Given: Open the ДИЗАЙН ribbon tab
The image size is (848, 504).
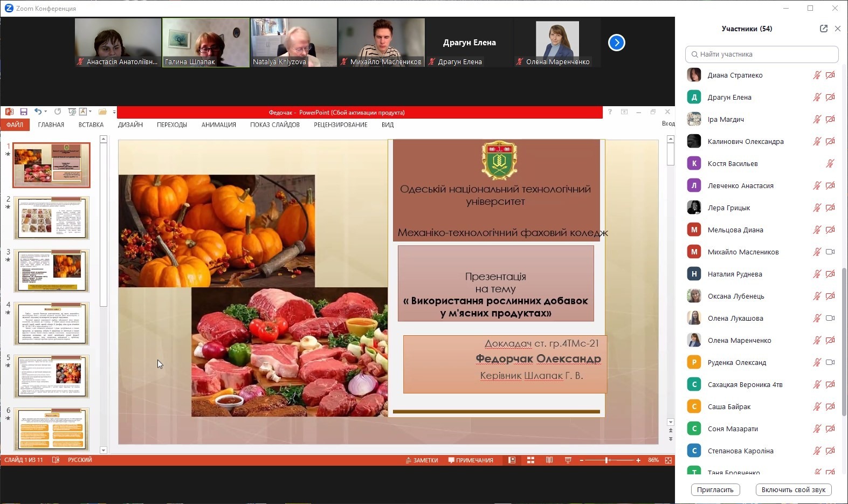Looking at the screenshot, I should click(130, 125).
